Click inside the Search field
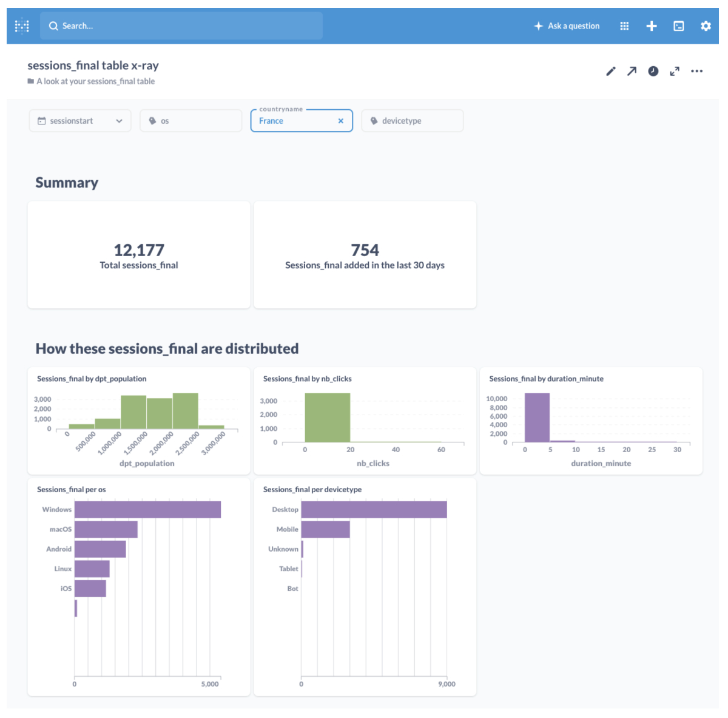The height and width of the screenshot is (718, 728). click(x=182, y=26)
